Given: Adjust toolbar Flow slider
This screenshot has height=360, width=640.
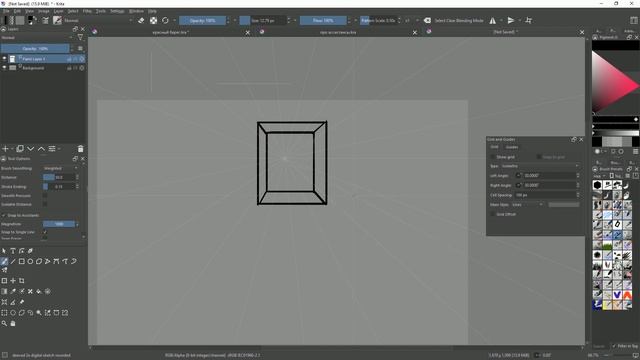Looking at the screenshot, I should (323, 20).
